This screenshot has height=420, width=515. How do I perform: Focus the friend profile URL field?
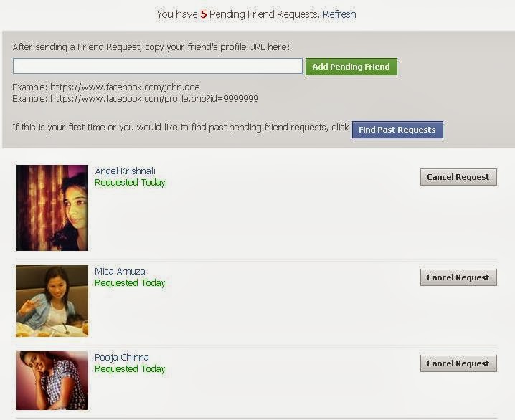click(158, 66)
